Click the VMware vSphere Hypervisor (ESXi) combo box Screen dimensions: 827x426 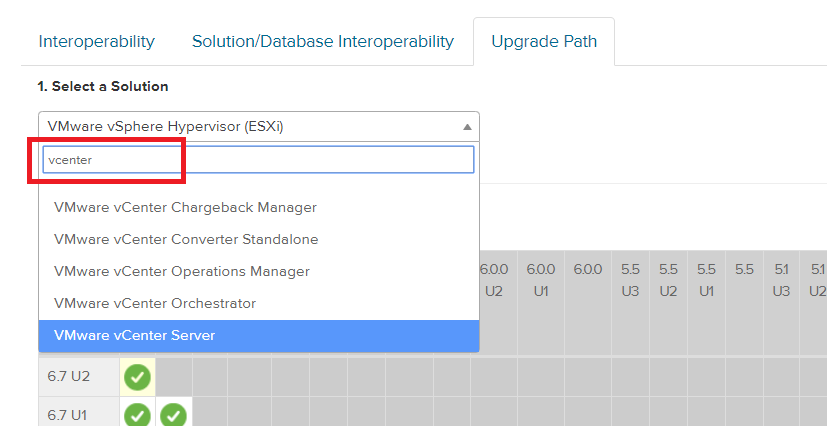pos(258,127)
